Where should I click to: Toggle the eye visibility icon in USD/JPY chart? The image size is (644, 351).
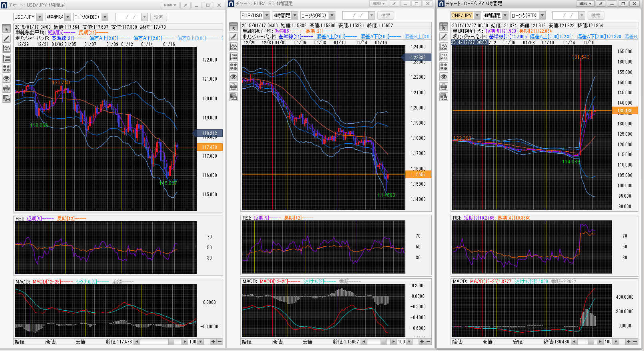tap(6, 78)
